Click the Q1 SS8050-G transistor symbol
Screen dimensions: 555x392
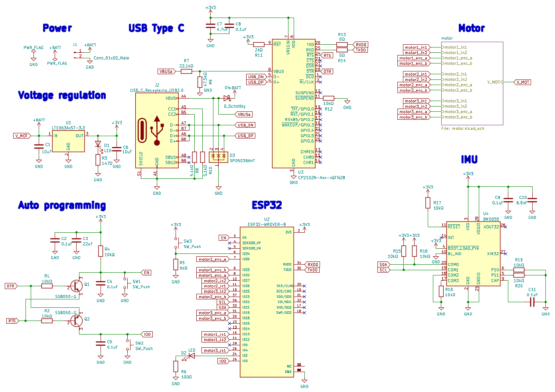click(x=76, y=286)
